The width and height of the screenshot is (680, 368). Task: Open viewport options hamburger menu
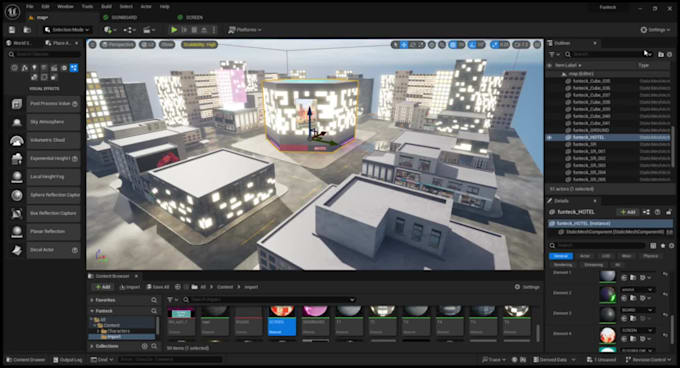tap(92, 45)
